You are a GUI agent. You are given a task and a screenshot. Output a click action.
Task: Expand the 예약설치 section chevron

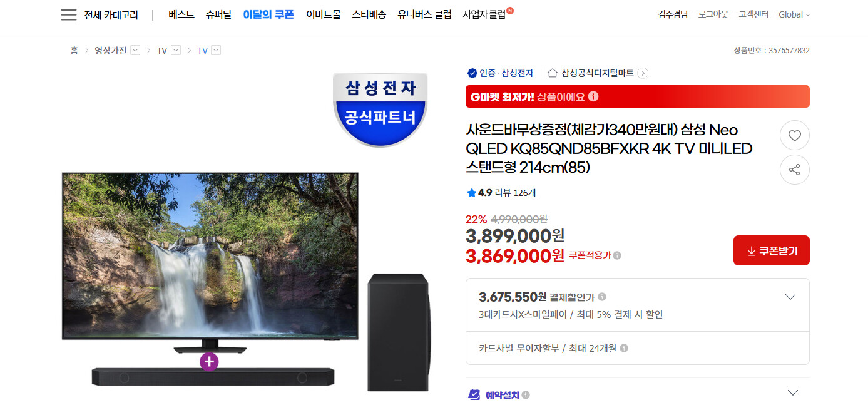[793, 393]
